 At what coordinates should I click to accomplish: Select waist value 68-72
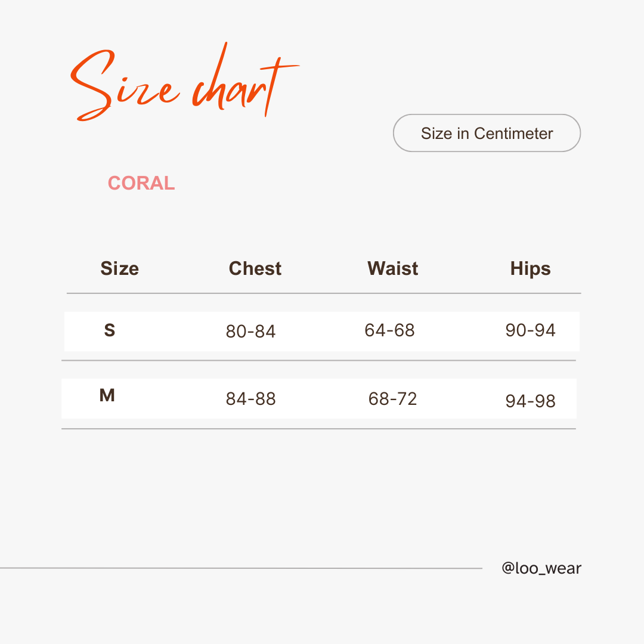(x=392, y=399)
